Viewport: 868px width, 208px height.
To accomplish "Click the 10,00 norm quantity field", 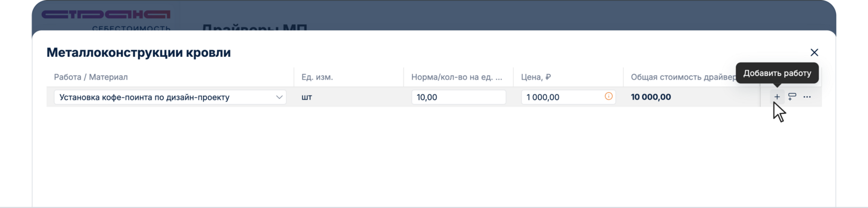I will [x=458, y=97].
